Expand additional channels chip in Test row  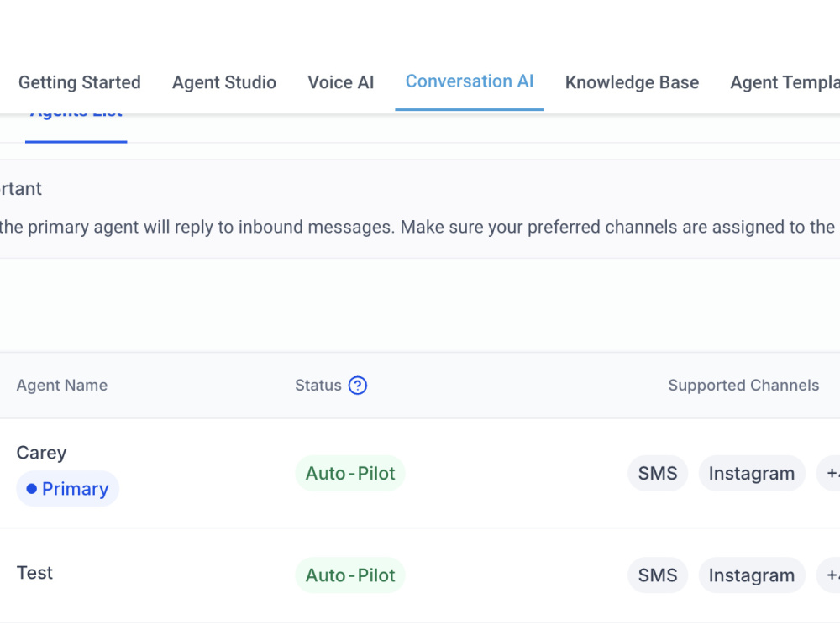[x=829, y=575]
